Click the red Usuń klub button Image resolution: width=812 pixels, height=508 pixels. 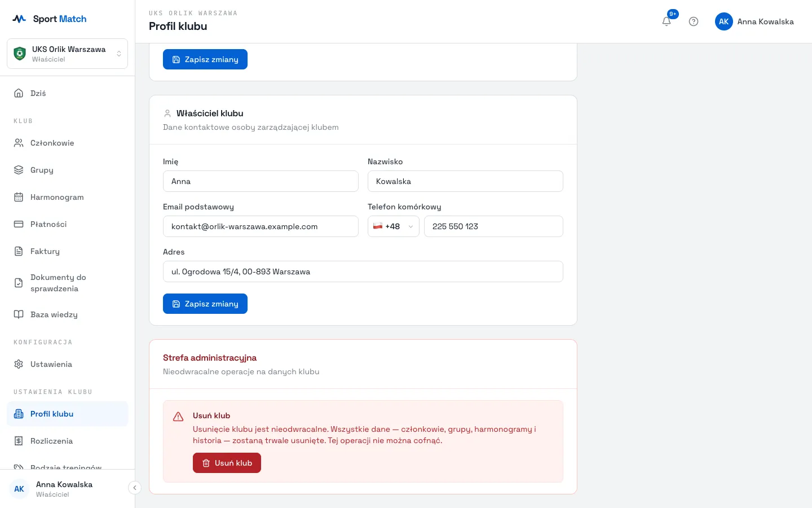point(227,463)
